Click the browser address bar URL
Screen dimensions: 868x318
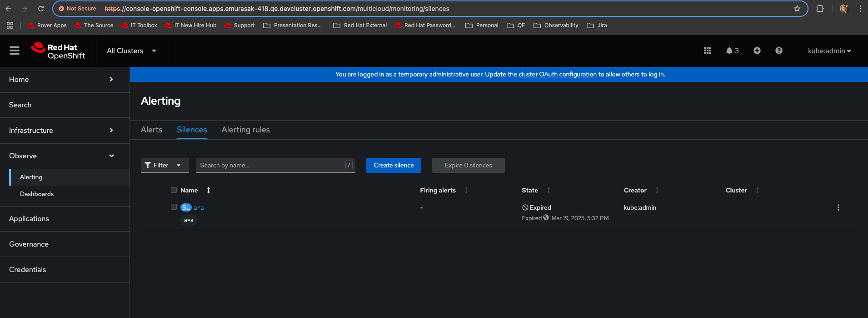(x=277, y=9)
